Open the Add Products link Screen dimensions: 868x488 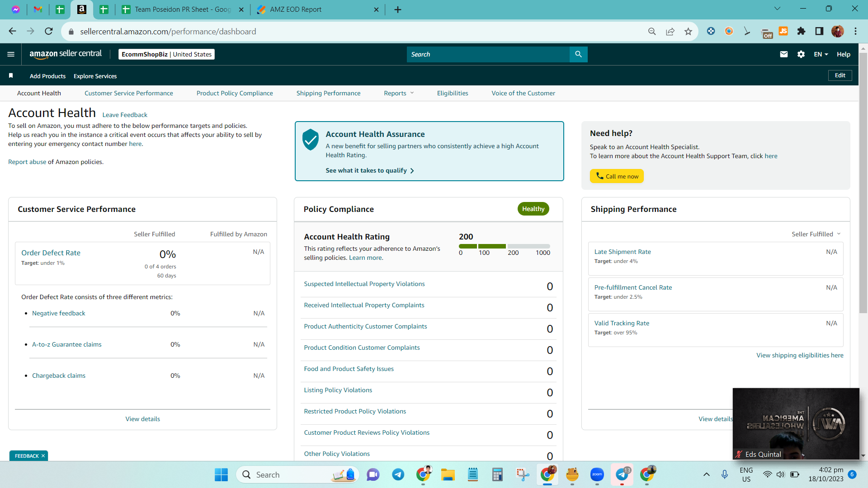47,76
